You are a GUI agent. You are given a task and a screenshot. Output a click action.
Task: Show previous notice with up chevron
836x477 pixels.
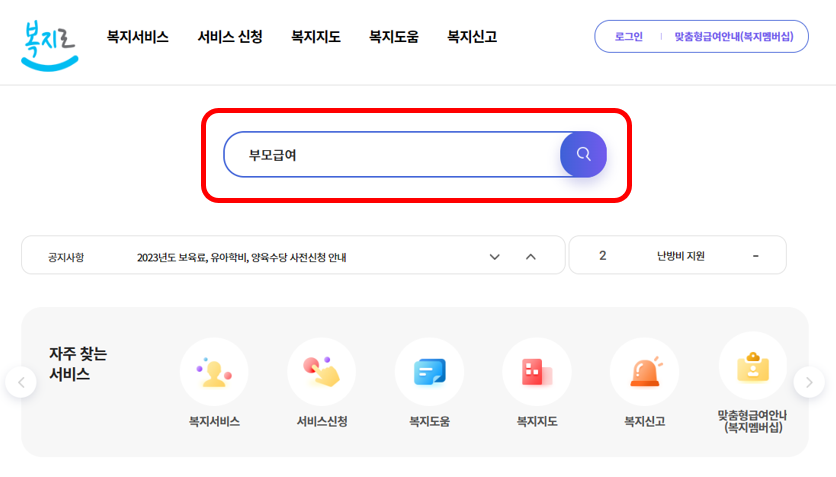(x=530, y=257)
